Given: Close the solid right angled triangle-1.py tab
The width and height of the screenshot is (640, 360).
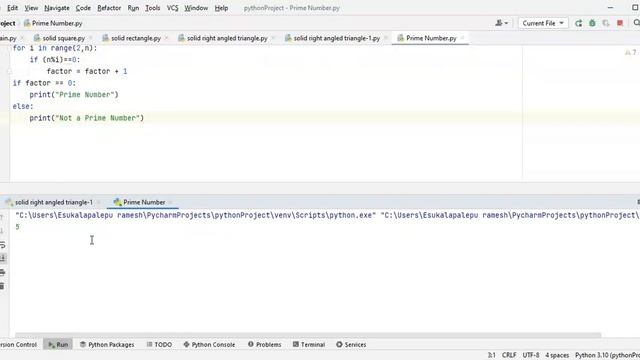Looking at the screenshot, I should (386, 38).
